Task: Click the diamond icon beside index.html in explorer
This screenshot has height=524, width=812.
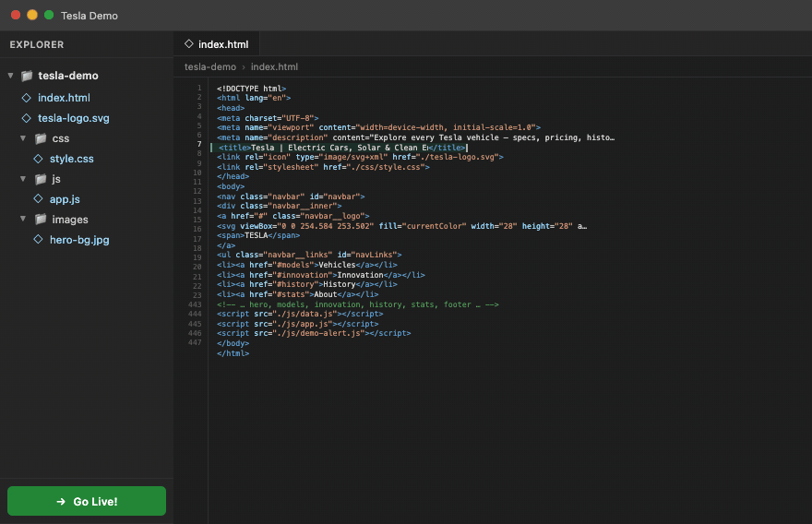Action: click(x=27, y=98)
